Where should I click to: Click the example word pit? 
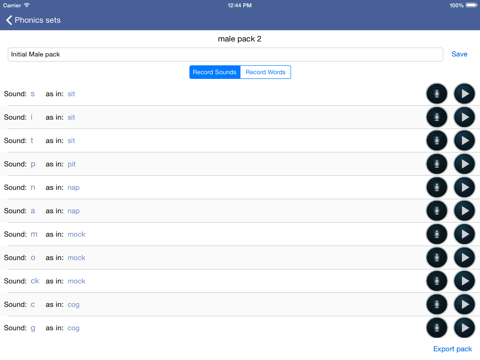72,164
